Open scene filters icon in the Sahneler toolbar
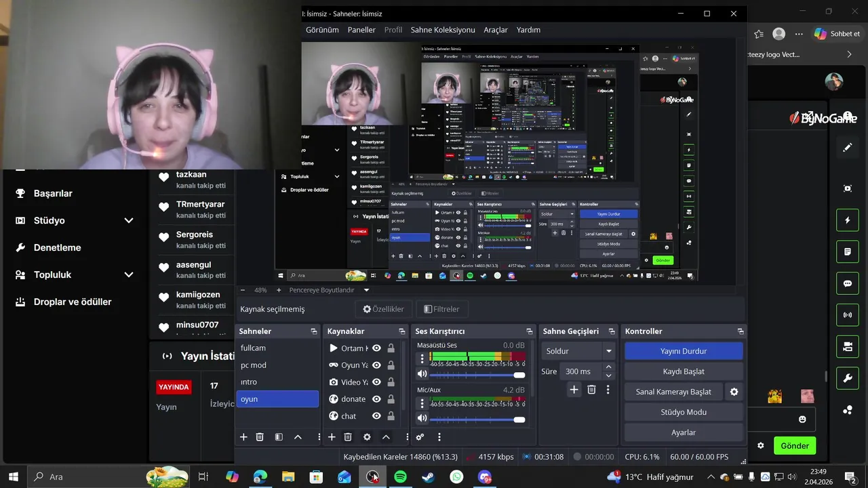Image resolution: width=868 pixels, height=488 pixels. 279,437
